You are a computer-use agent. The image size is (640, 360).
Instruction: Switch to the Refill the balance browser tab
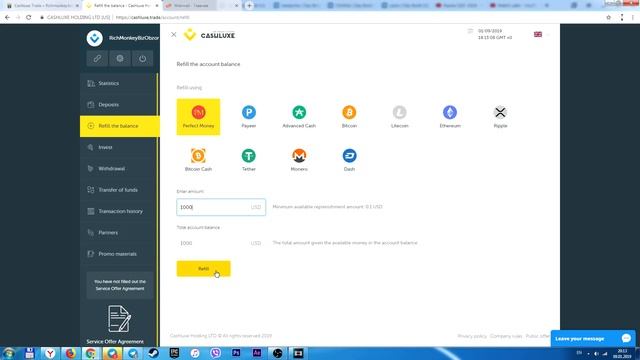click(x=122, y=6)
